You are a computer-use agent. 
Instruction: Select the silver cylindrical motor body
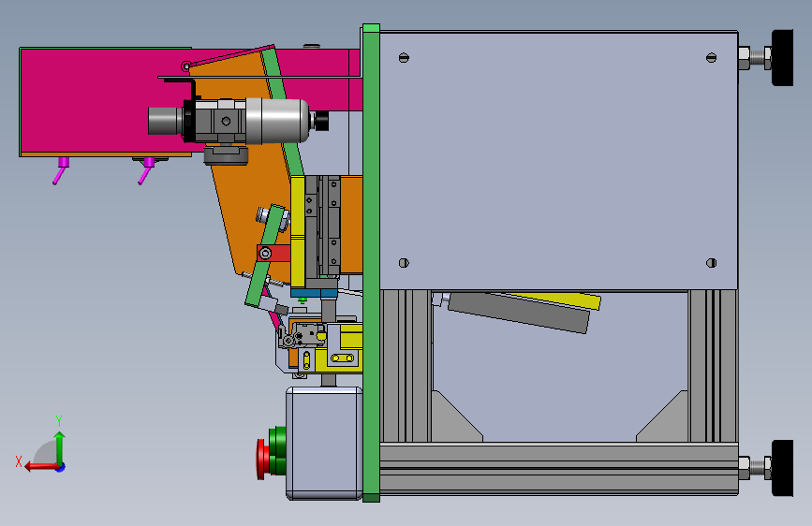click(x=276, y=121)
